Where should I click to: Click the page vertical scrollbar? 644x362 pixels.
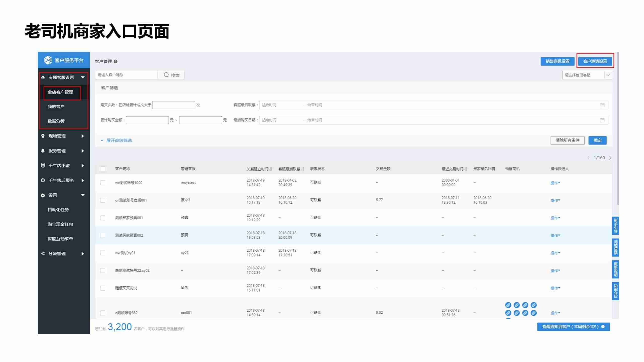tap(618, 128)
